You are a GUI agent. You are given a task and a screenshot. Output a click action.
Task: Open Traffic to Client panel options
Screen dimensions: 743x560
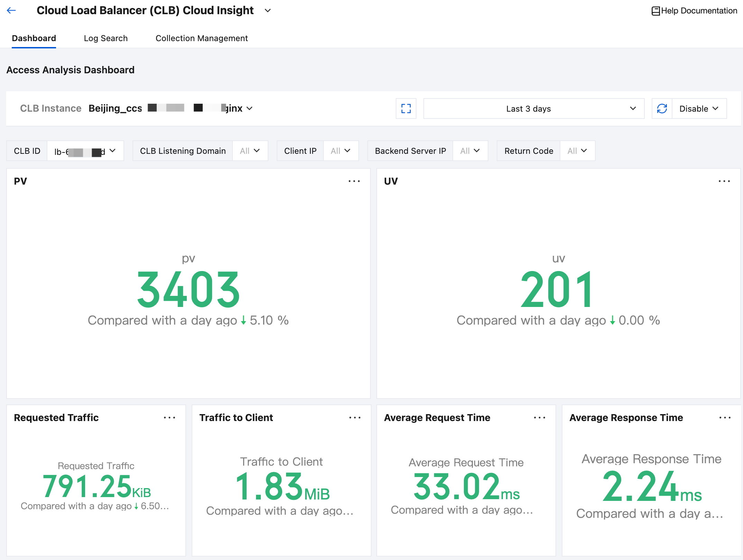point(355,418)
